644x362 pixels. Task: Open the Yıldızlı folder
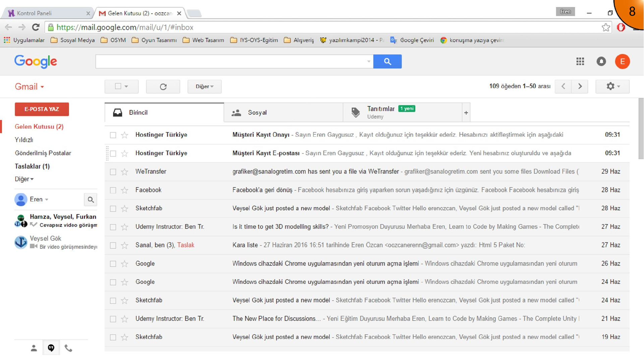pos(24,140)
